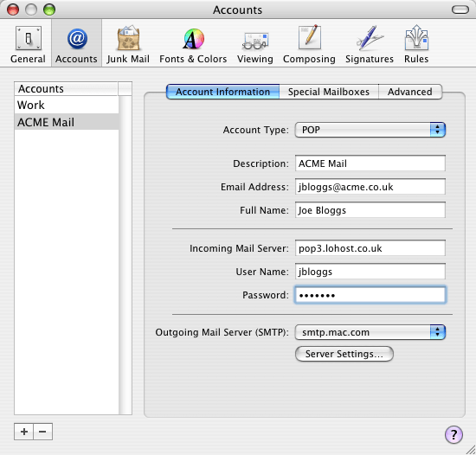Select the Work account in list

(67, 105)
